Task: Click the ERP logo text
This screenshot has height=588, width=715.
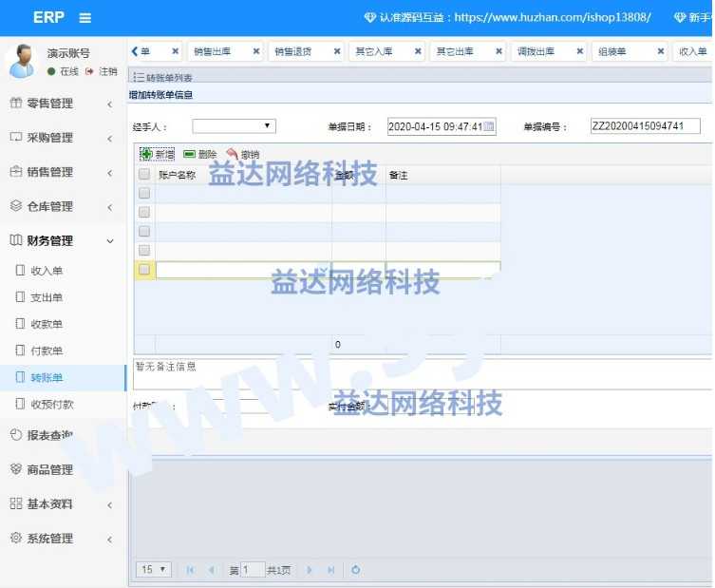Action: [48, 17]
